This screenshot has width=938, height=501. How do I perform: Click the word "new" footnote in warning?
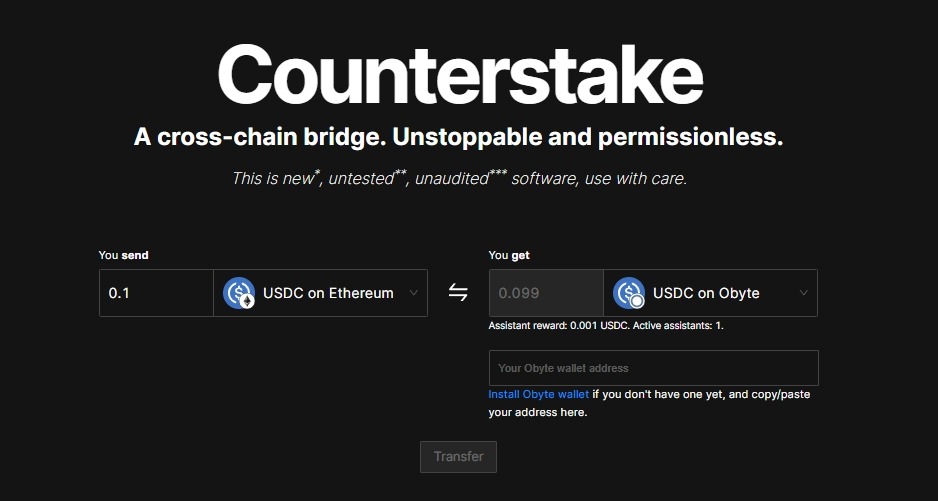tap(297, 179)
